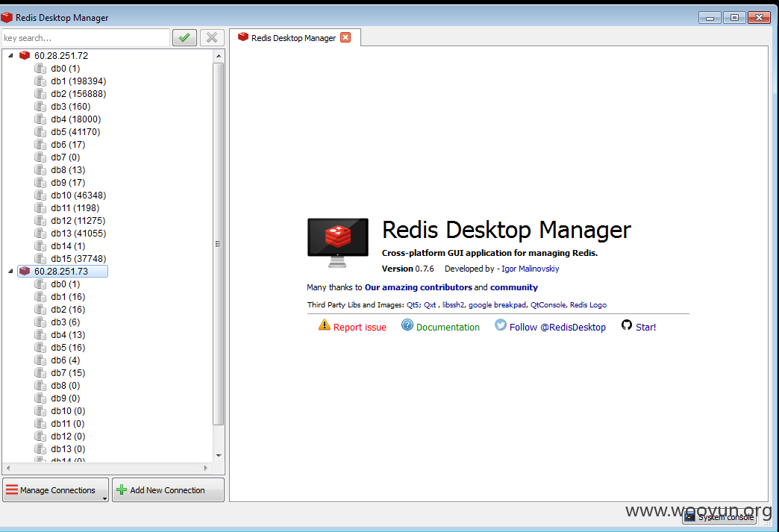
Task: Click into the key search field
Action: pyautogui.click(x=86, y=38)
